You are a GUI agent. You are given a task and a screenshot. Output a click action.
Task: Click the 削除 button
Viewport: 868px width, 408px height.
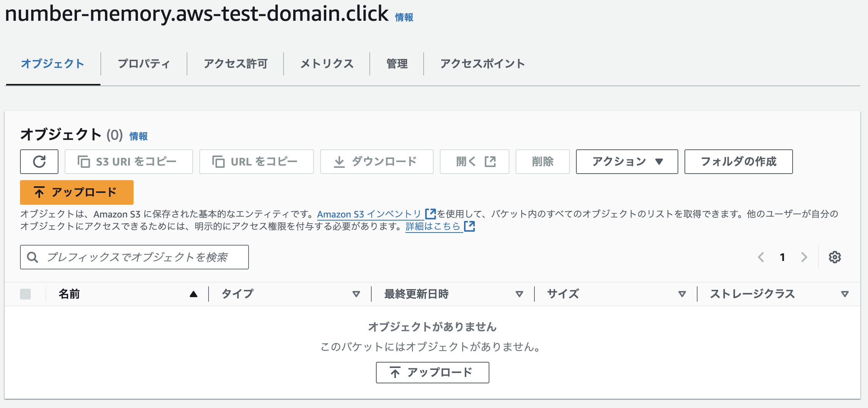pyautogui.click(x=542, y=162)
